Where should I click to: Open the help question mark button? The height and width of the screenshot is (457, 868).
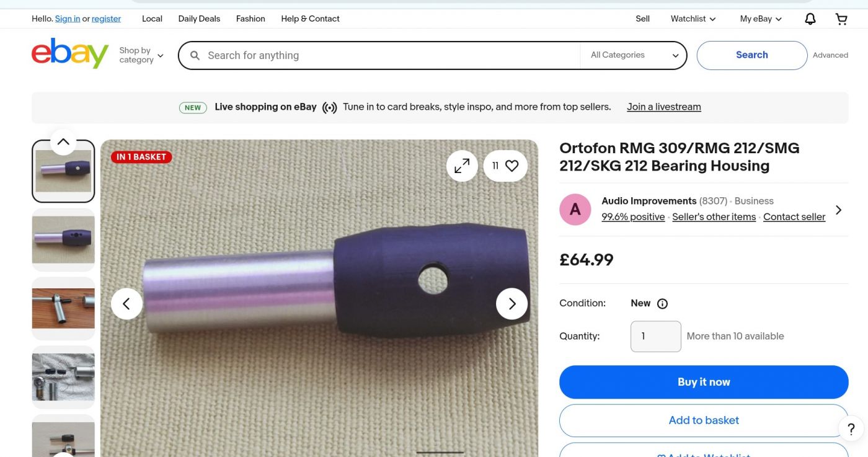851,428
